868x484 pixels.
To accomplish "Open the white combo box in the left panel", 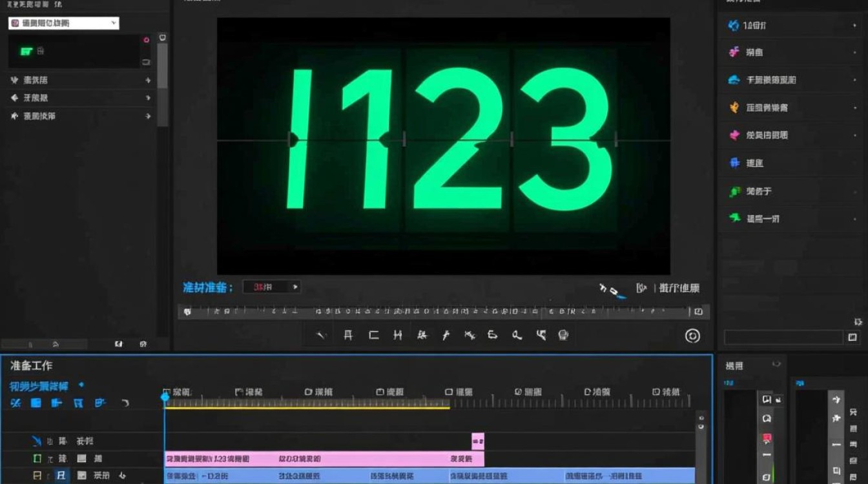I will point(63,23).
